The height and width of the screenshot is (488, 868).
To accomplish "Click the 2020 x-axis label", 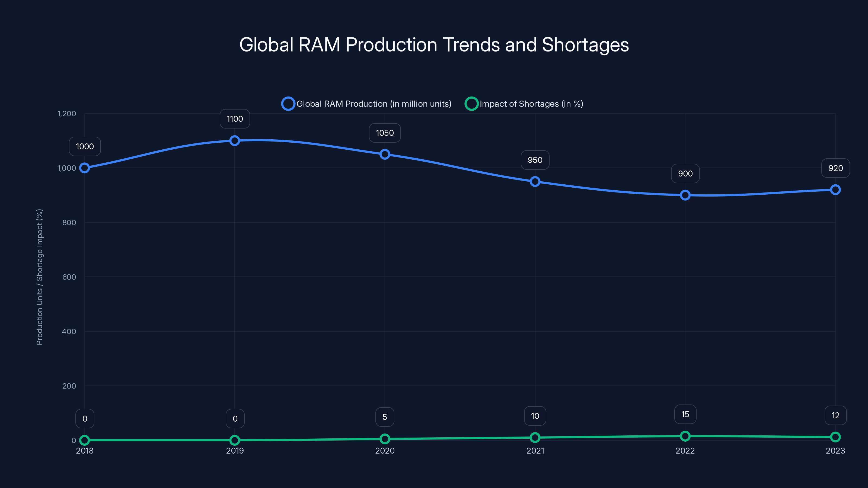I will pos(385,451).
